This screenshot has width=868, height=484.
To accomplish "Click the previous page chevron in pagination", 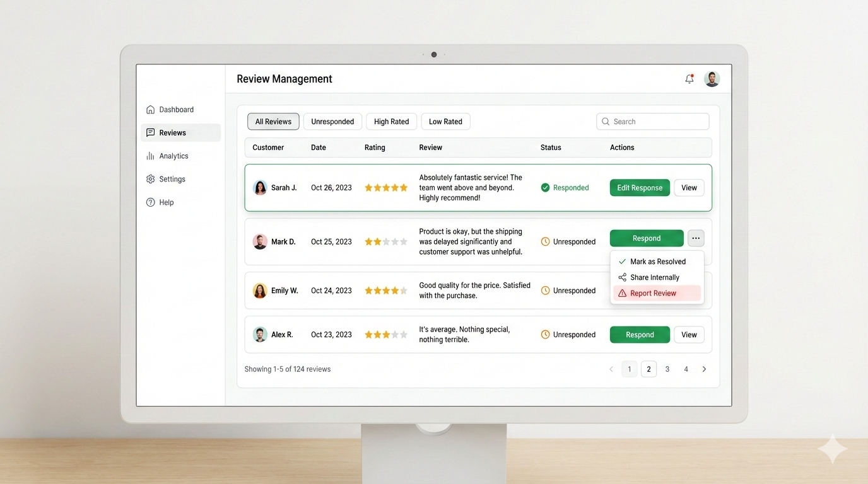I will pyautogui.click(x=611, y=369).
